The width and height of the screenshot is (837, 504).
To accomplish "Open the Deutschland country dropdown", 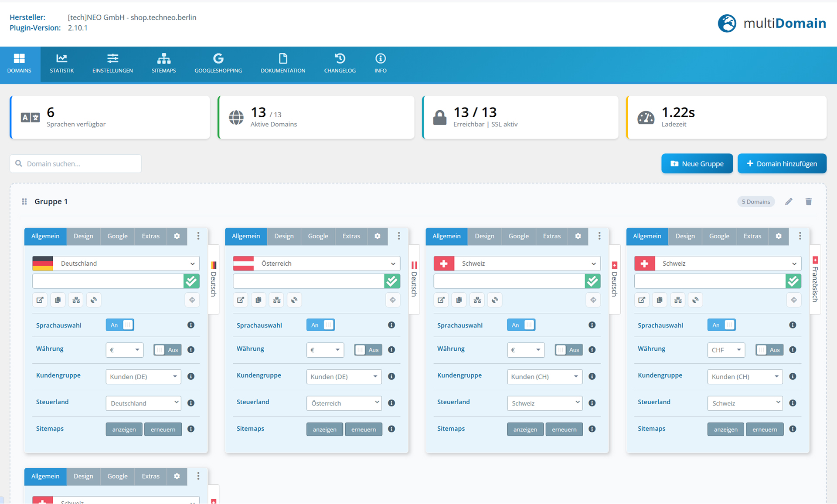I will 126,264.
